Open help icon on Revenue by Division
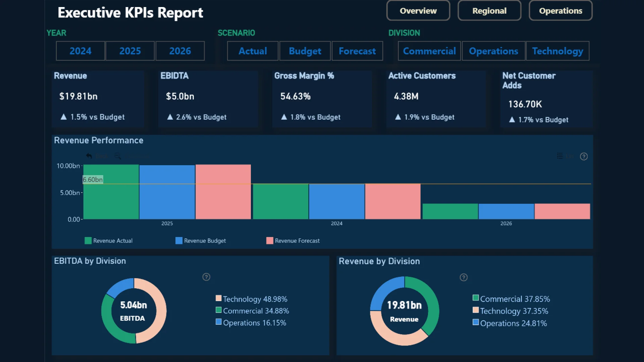644x362 pixels. coord(464,277)
